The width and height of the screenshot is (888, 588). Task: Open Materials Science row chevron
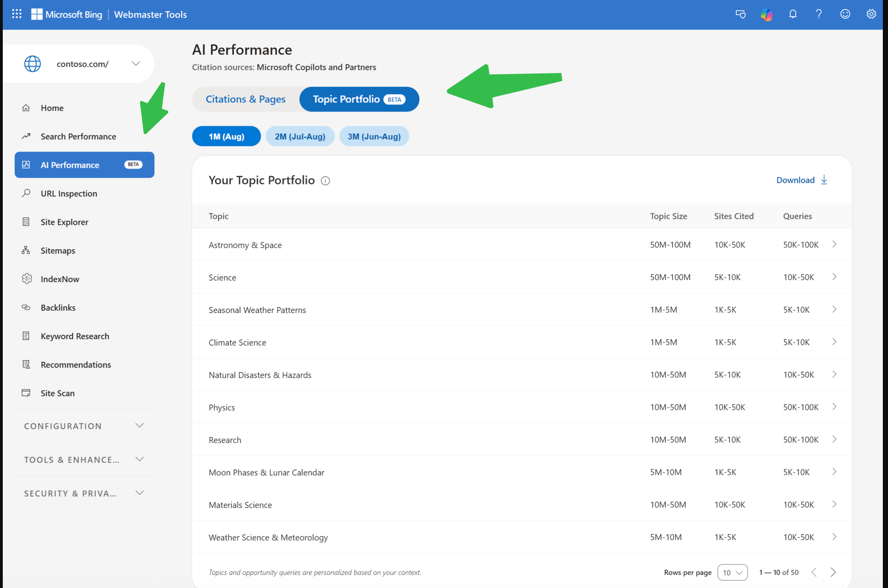pyautogui.click(x=834, y=504)
